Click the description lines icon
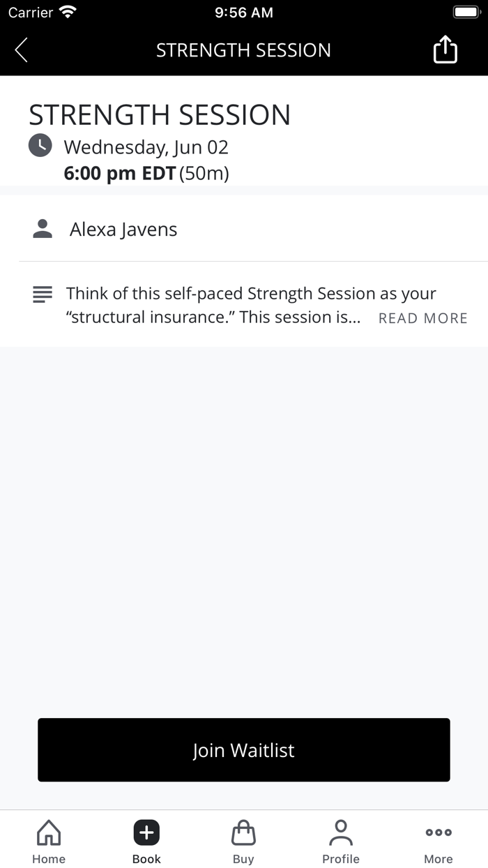This screenshot has height=868, width=488. click(x=43, y=294)
